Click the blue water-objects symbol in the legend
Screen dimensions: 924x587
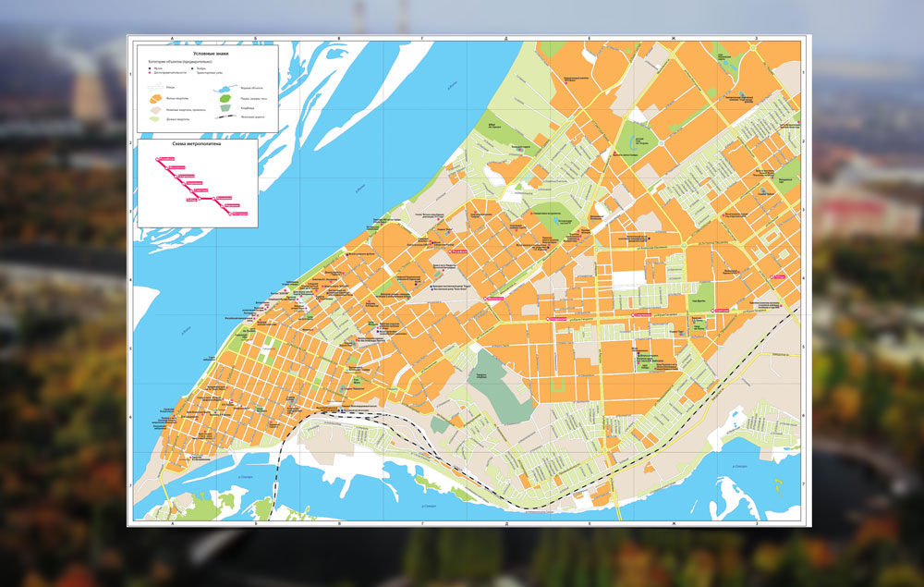point(224,89)
